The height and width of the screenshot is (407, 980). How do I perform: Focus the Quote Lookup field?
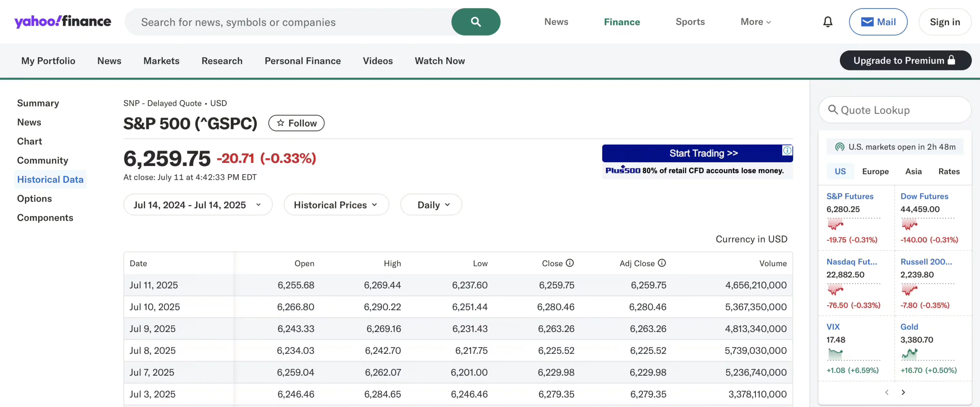(x=895, y=110)
